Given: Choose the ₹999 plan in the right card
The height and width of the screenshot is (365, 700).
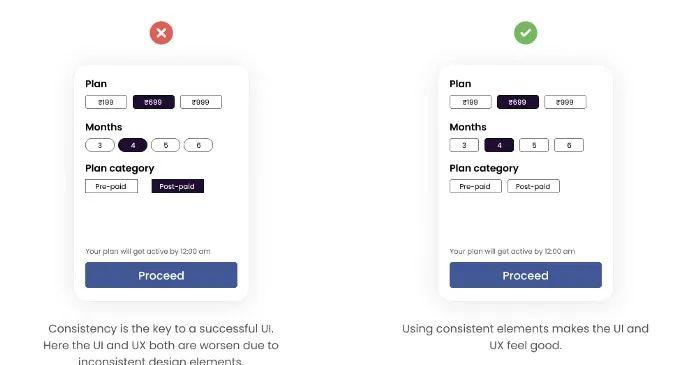Looking at the screenshot, I should (x=565, y=102).
